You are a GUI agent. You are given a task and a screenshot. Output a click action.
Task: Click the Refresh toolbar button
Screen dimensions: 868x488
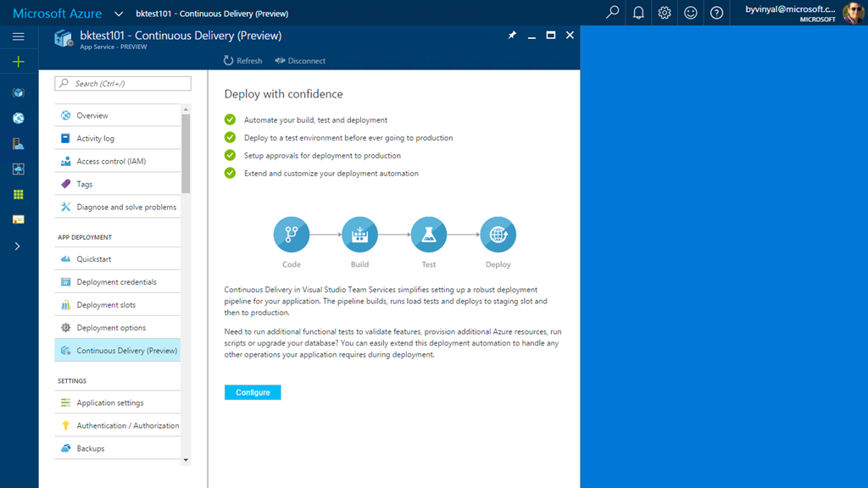pyautogui.click(x=242, y=61)
